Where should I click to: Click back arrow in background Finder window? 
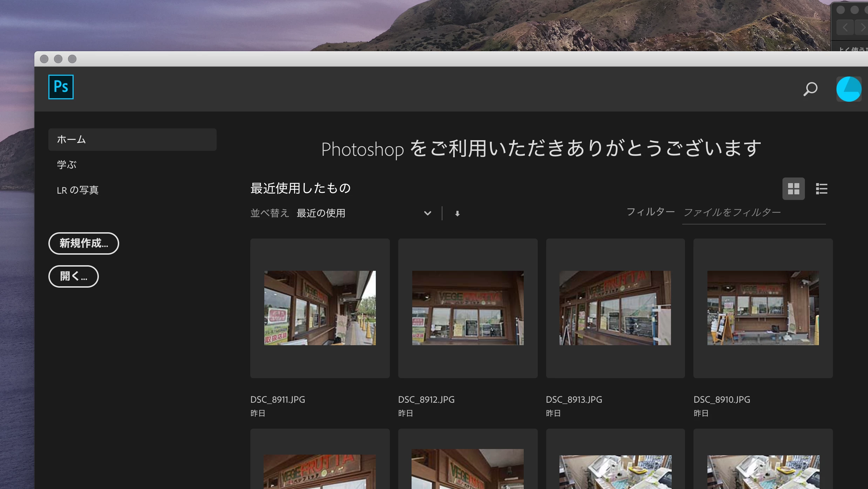point(845,27)
